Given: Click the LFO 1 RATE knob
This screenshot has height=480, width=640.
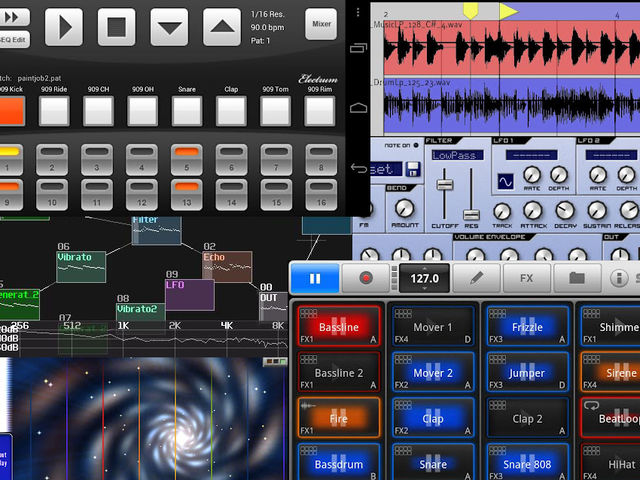Looking at the screenshot, I should tap(532, 175).
